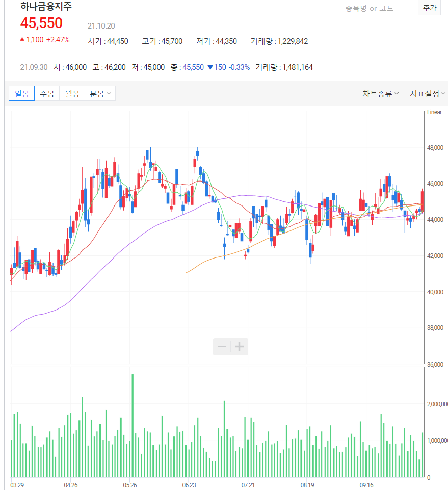This screenshot has height=490, width=448.
Task: Open the 지표설정 indicator settings dropdown
Action: tap(427, 93)
